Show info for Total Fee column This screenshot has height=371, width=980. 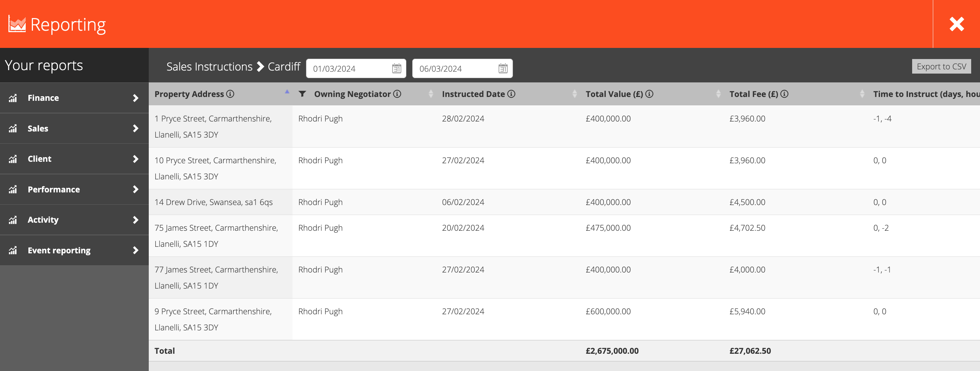[x=784, y=94]
